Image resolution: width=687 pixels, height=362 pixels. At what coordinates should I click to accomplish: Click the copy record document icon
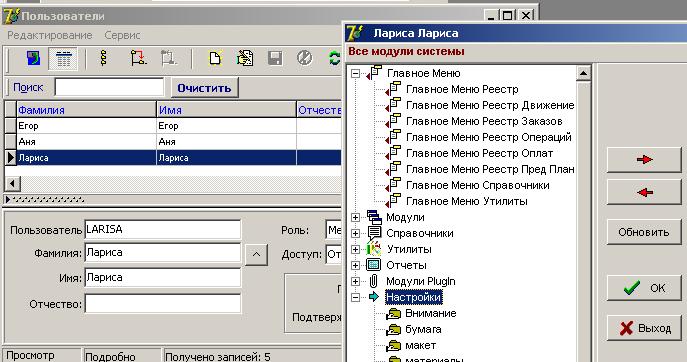pos(245,58)
